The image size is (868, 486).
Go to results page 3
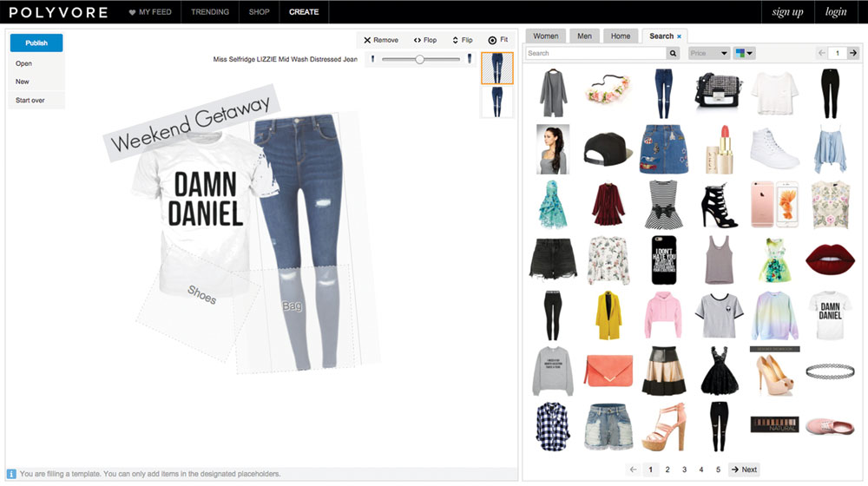point(684,470)
